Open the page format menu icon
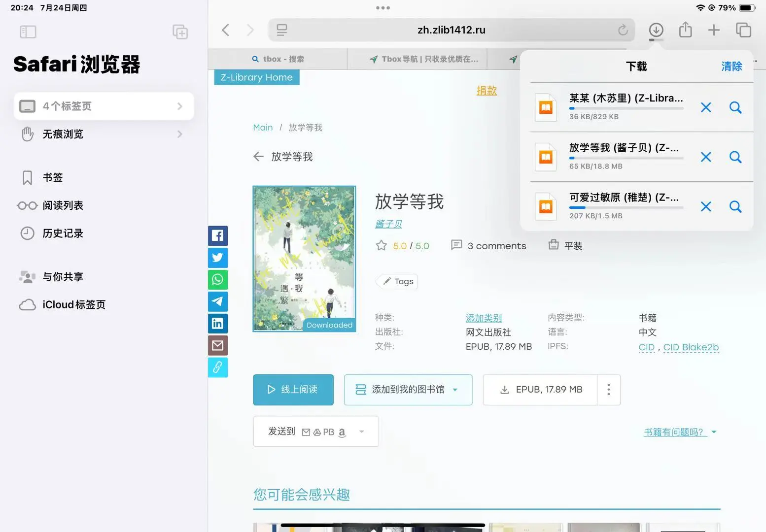This screenshot has height=532, width=766. coord(282,30)
